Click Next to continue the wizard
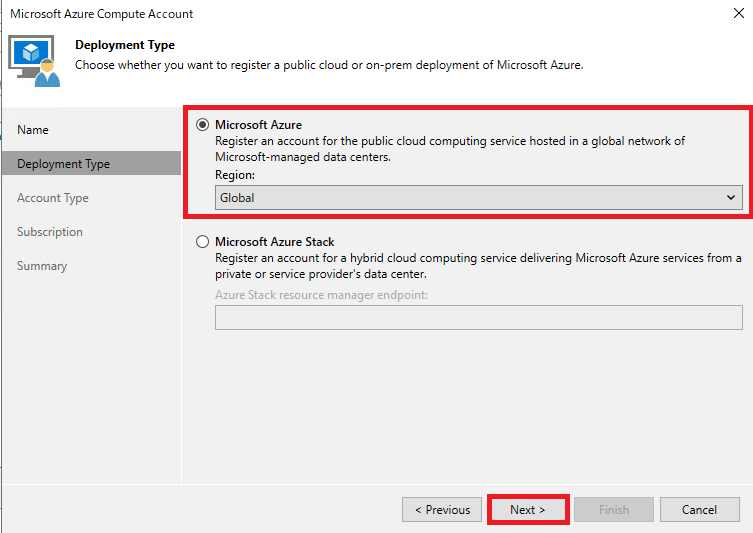 528,509
